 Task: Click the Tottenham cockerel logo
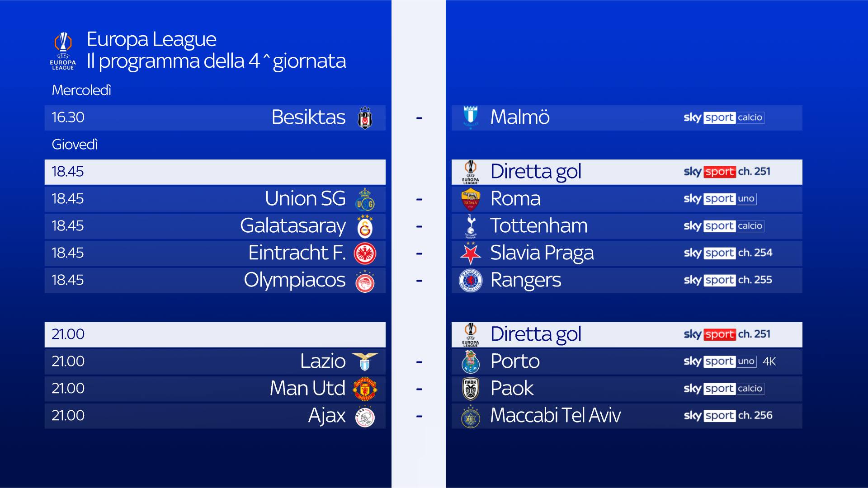[470, 226]
